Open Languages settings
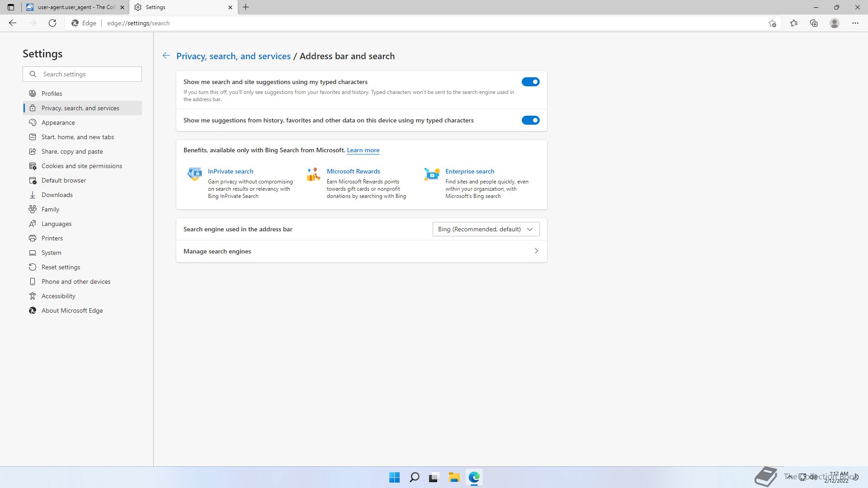The image size is (868, 488). pyautogui.click(x=82, y=224)
